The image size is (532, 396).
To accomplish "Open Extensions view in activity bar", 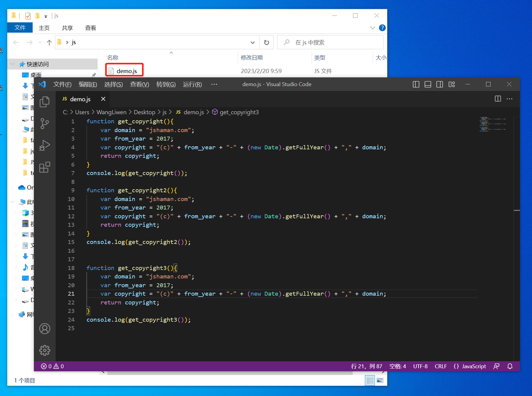I will [x=44, y=167].
